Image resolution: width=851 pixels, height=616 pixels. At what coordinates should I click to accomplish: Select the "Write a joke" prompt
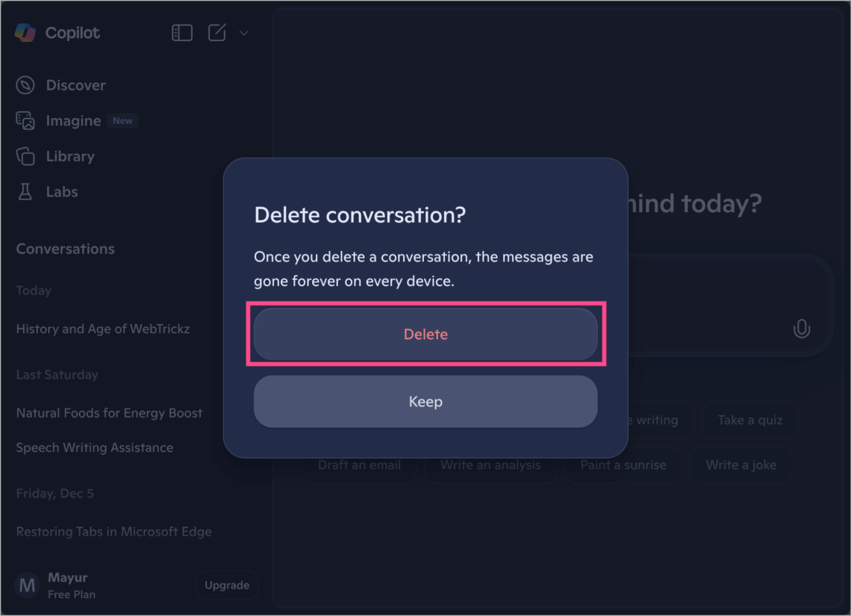pos(741,464)
